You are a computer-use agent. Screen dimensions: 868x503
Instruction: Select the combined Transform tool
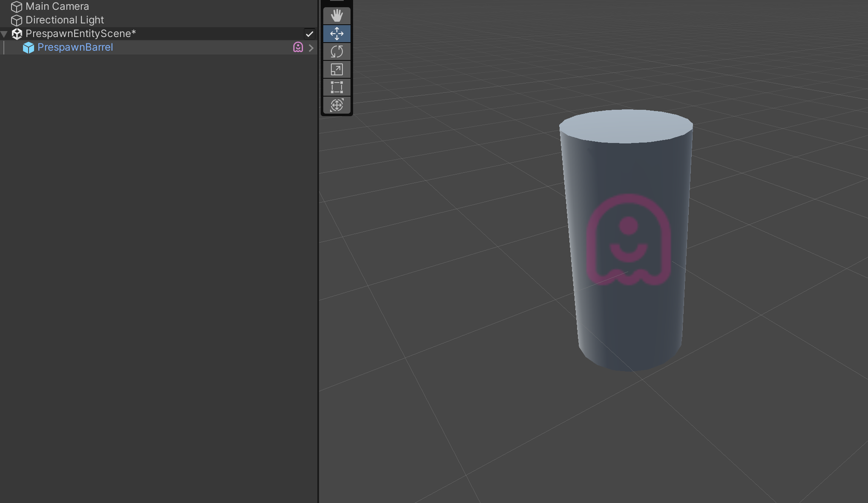(336, 105)
